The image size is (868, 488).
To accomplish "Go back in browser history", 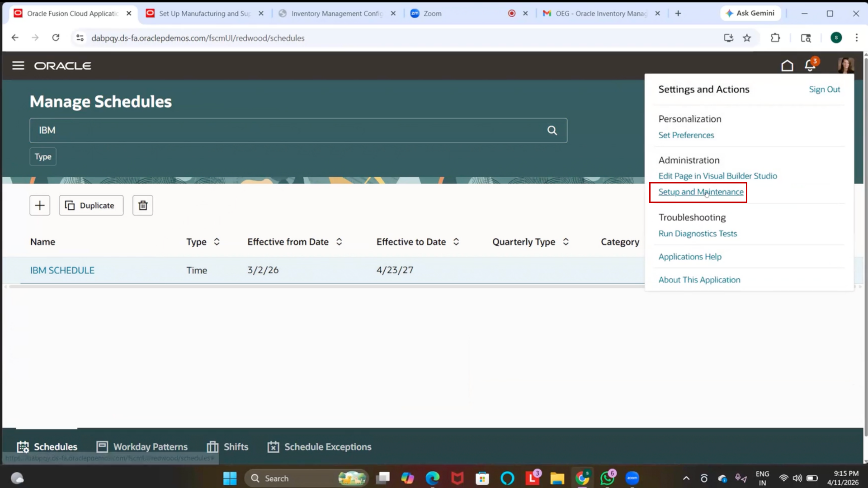I will (15, 38).
